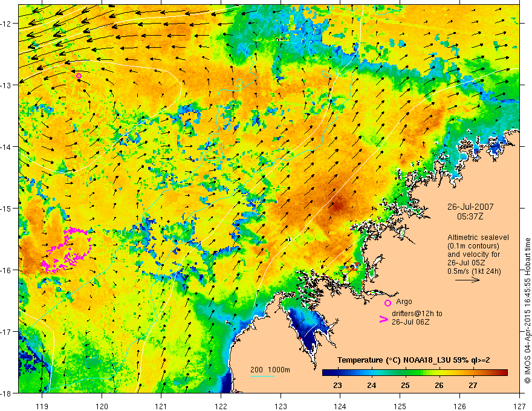The width and height of the screenshot is (532, 411).
Task: Click the color bar label 24
Action: tap(371, 385)
